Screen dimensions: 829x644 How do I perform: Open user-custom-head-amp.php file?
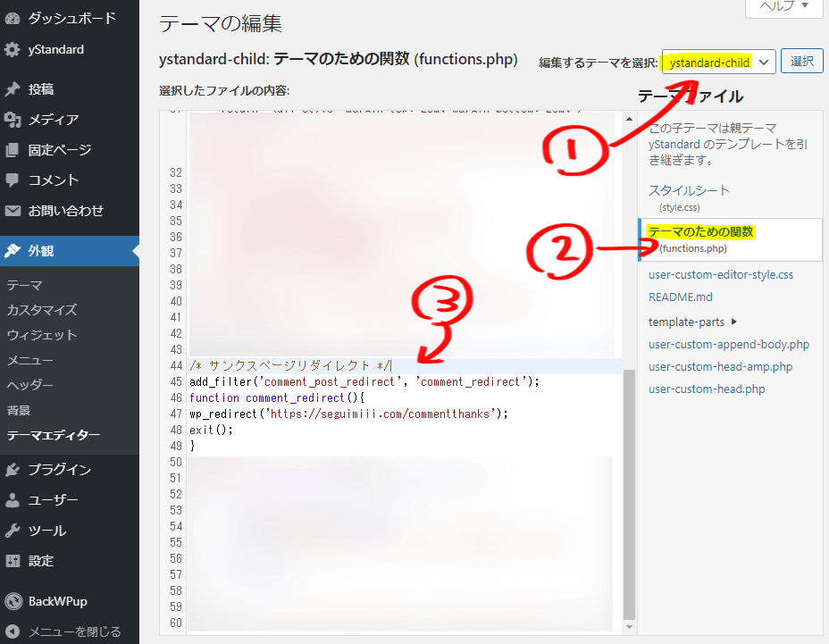(x=720, y=367)
